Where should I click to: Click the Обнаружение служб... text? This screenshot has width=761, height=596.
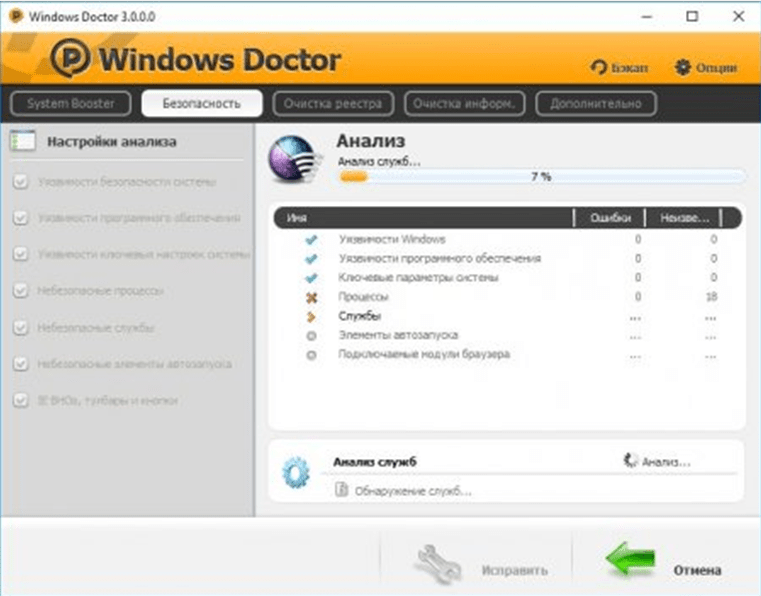tap(413, 491)
